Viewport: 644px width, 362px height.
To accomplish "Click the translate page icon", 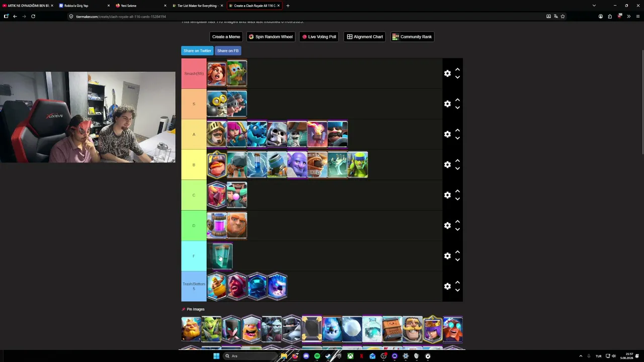I will pos(555,16).
